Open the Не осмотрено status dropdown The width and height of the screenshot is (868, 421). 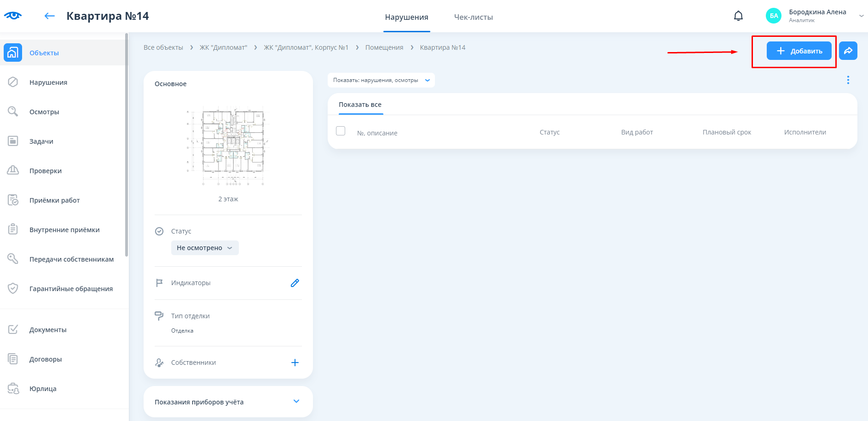(x=205, y=248)
